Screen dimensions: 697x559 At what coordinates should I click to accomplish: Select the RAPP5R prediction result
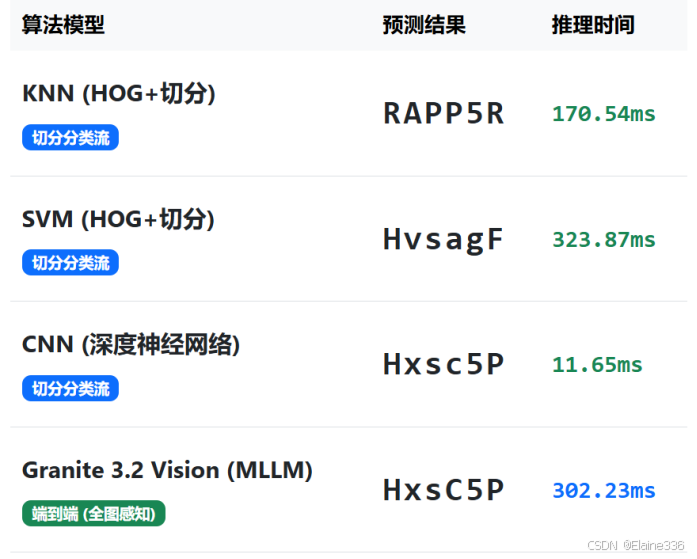point(443,114)
